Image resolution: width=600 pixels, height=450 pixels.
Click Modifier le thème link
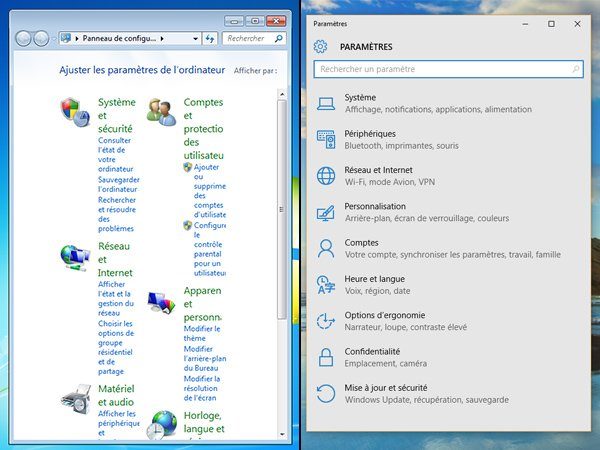point(202,333)
